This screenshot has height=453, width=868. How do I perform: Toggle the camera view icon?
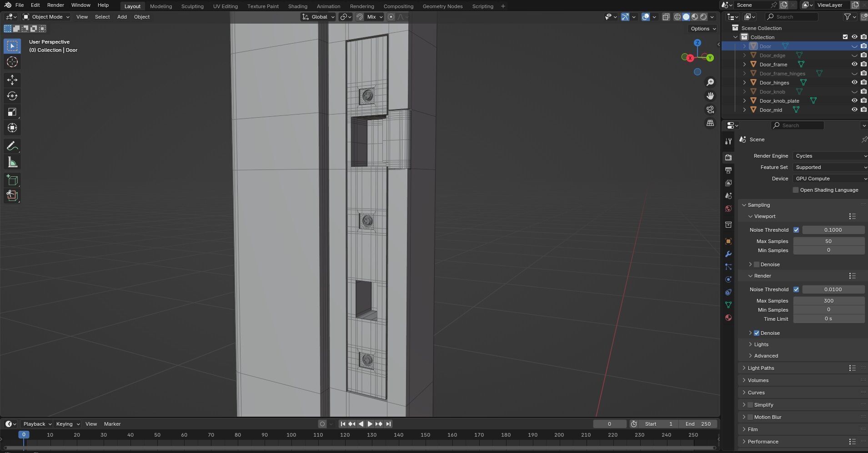click(710, 110)
